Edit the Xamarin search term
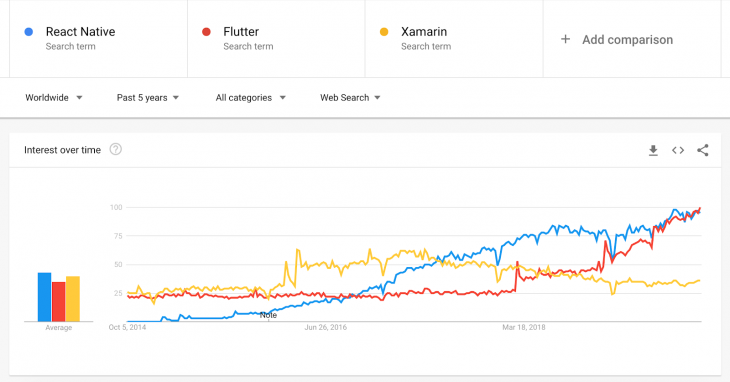The height and width of the screenshot is (382, 730). (x=424, y=32)
